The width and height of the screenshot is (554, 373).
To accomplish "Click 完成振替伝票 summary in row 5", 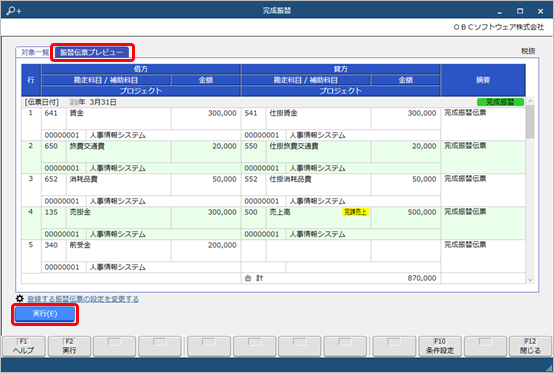I will (x=465, y=245).
